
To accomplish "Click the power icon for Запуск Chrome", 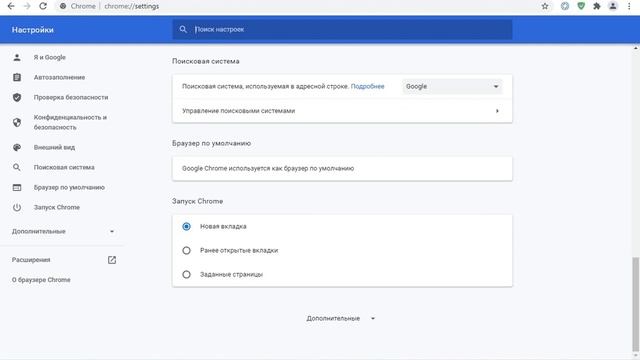I will coord(17,207).
